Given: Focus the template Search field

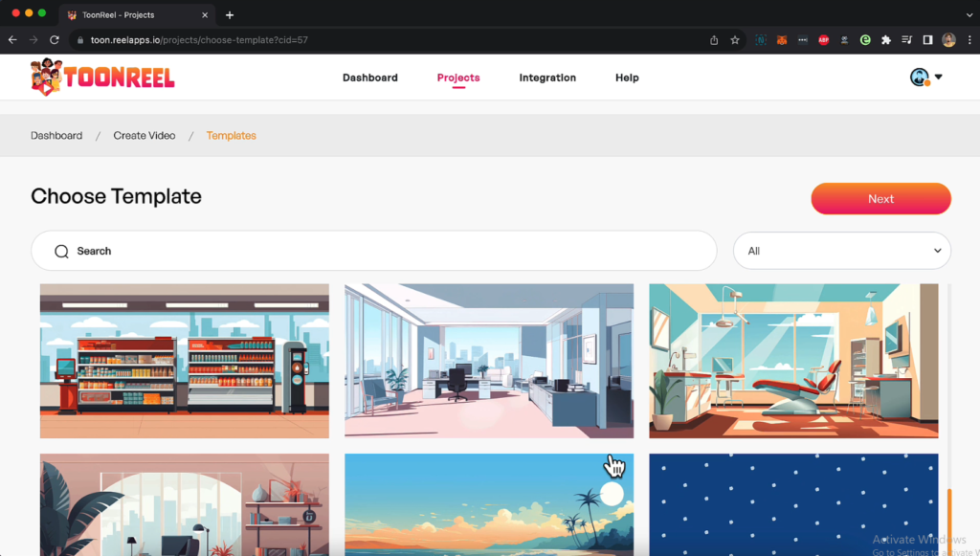Looking at the screenshot, I should 374,251.
